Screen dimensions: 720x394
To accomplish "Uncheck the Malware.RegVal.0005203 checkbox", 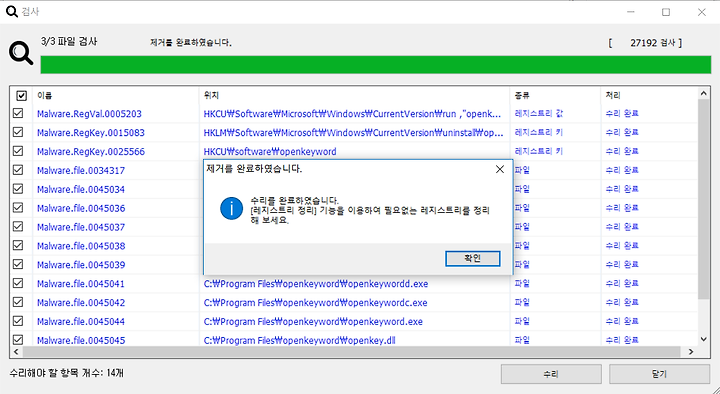I will (x=18, y=113).
